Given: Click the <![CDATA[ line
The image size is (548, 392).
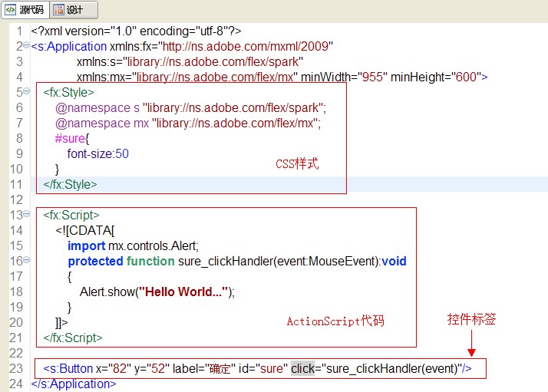Looking at the screenshot, I should coord(85,231).
